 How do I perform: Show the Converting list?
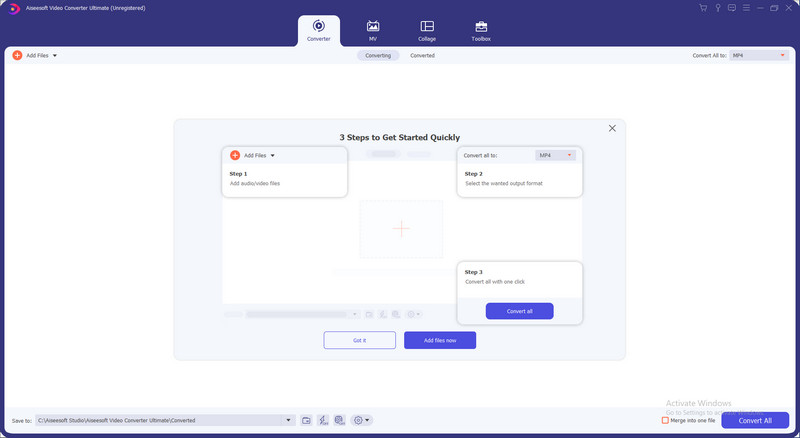point(378,55)
